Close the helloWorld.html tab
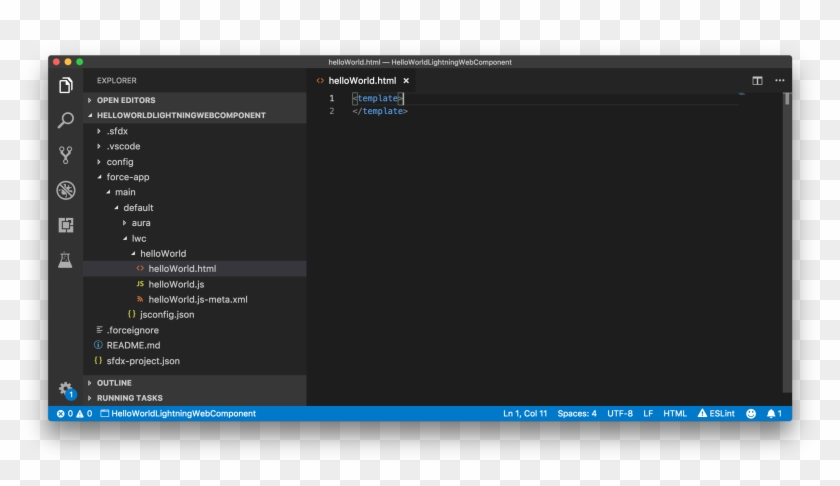Image resolution: width=840 pixels, height=486 pixels. [406, 80]
